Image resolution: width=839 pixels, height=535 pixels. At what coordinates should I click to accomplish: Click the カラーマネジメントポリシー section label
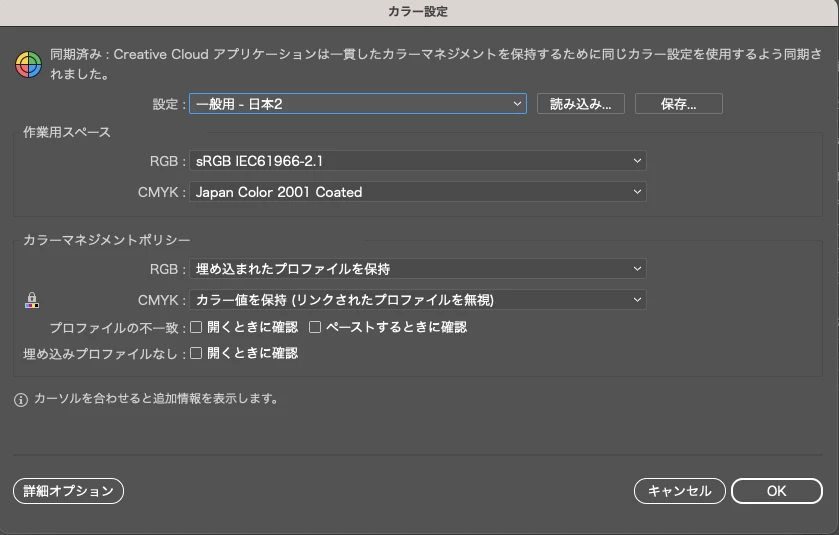coord(106,240)
